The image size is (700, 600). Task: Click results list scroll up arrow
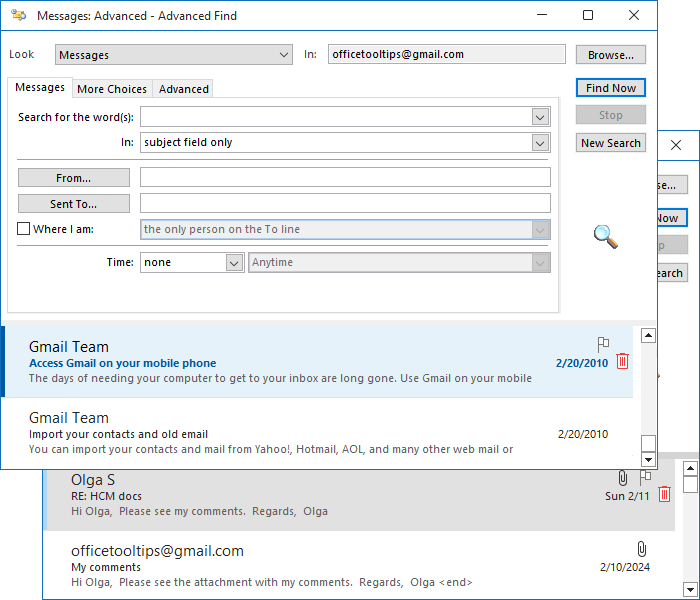[648, 335]
